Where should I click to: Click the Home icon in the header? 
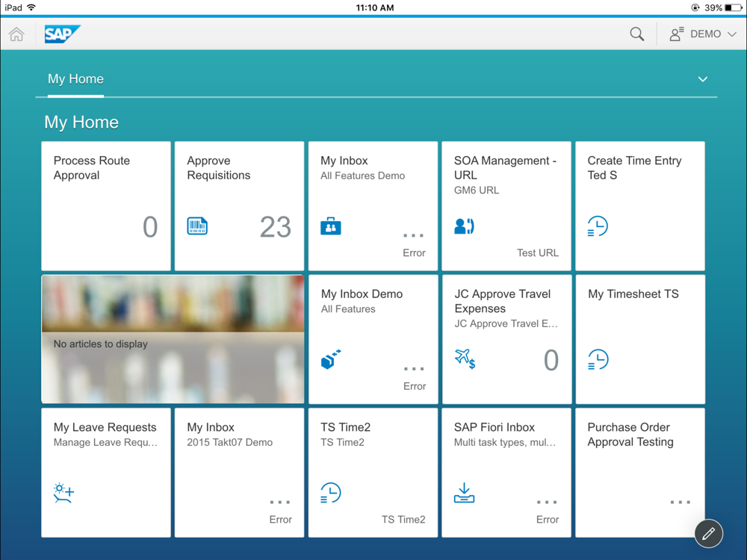(16, 34)
